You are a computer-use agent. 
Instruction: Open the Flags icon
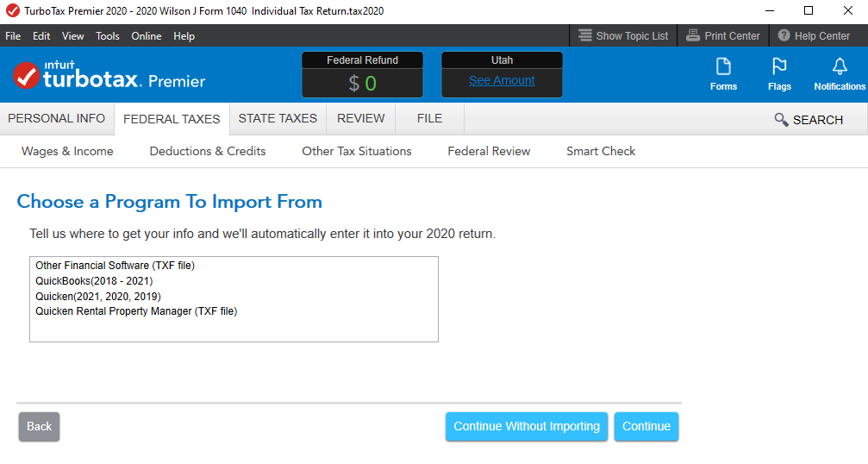pos(779,67)
